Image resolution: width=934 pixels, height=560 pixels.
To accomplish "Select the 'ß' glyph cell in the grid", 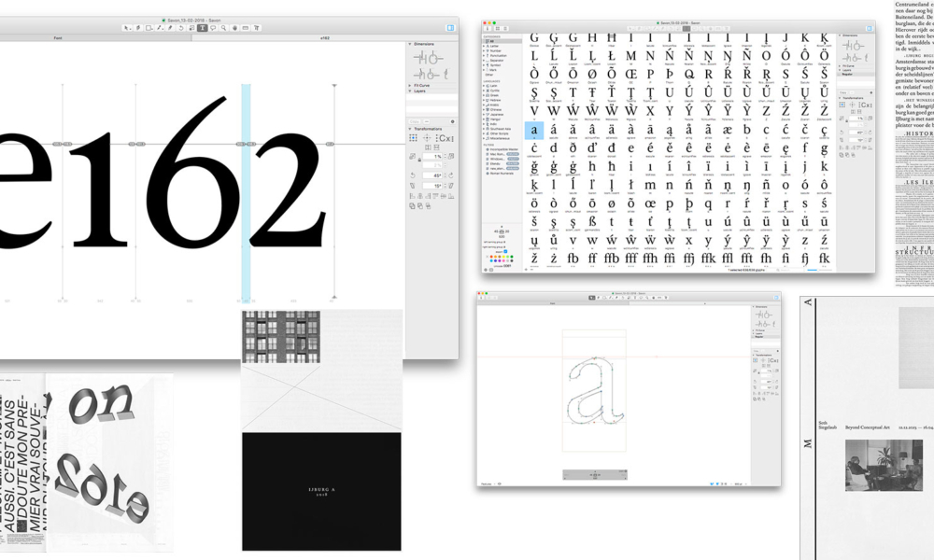I will tap(592, 224).
